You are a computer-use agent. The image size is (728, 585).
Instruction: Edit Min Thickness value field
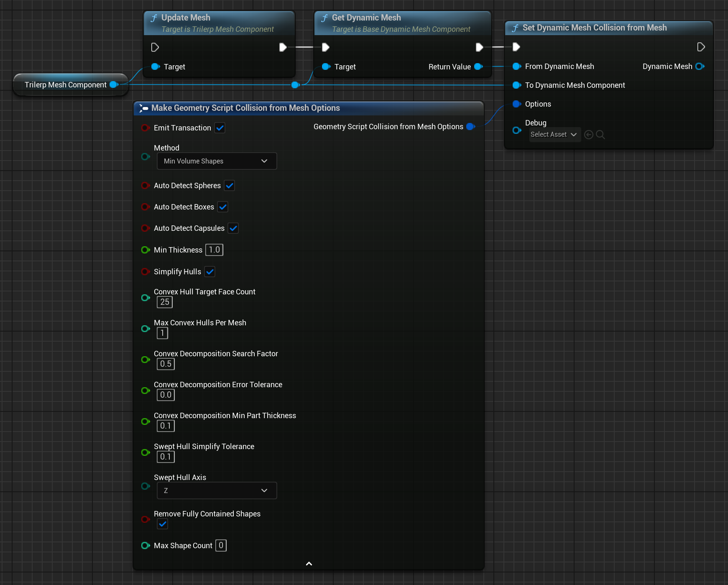[x=215, y=250]
